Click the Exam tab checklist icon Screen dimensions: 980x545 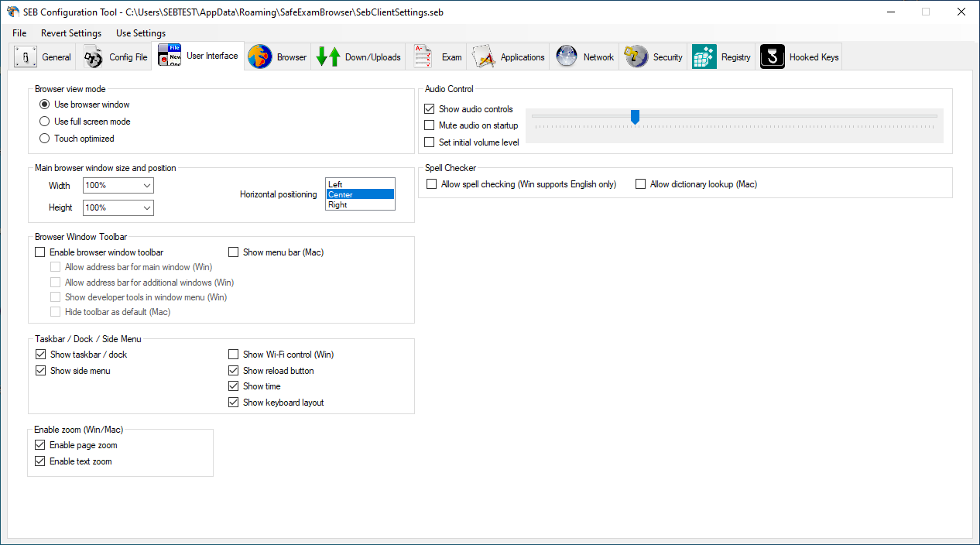pyautogui.click(x=423, y=57)
